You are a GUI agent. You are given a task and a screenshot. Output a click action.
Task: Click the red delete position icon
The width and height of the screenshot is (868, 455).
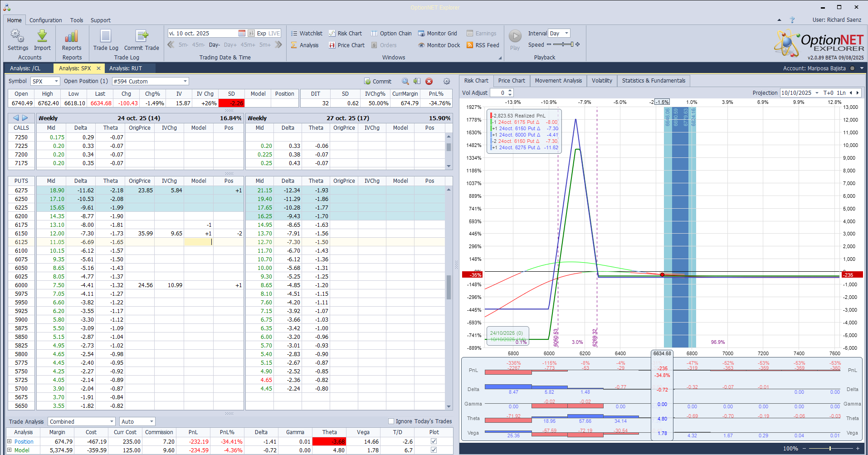429,82
